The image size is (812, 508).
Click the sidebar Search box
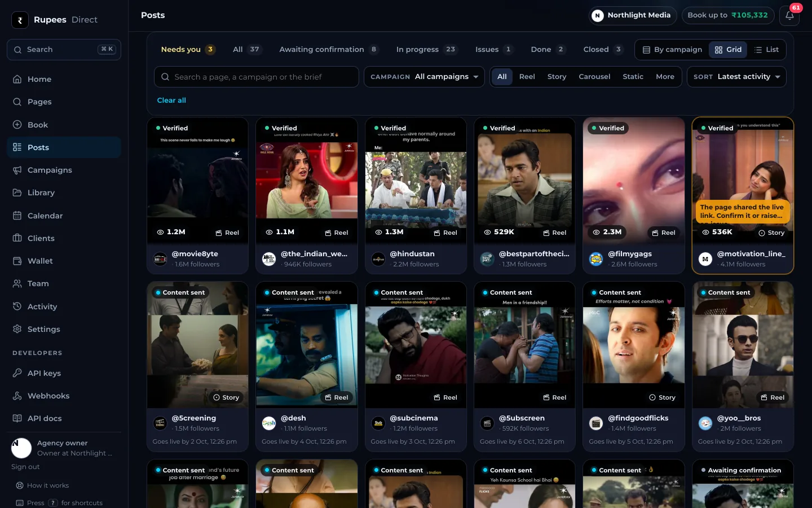click(64, 50)
